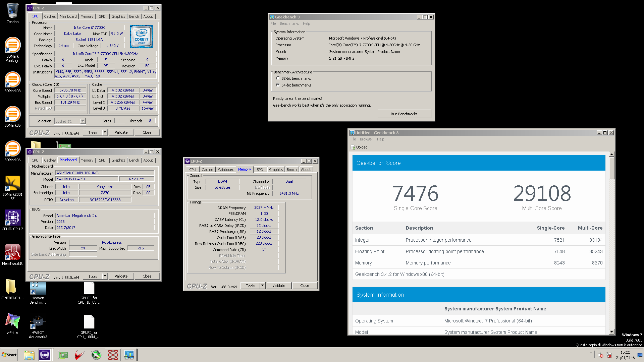Open Help menu in Geekbench results window
The height and width of the screenshot is (362, 644).
(380, 139)
